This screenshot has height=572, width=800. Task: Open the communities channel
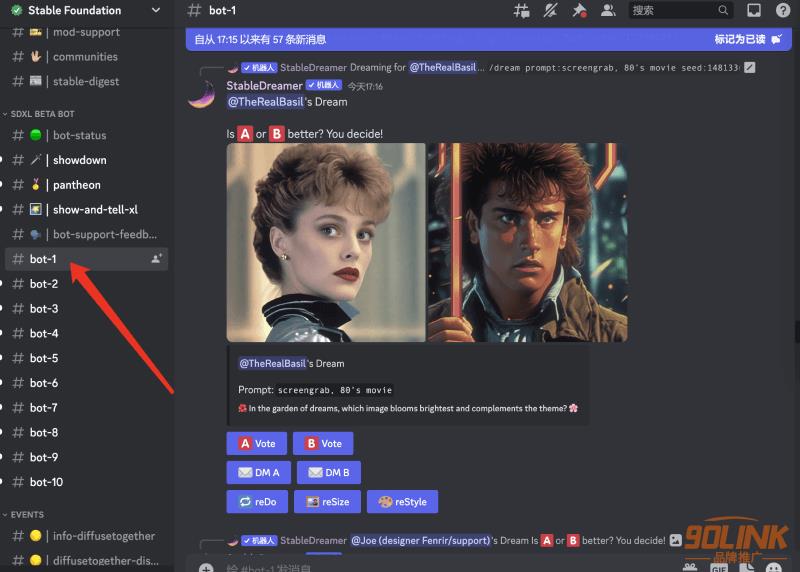[87, 57]
